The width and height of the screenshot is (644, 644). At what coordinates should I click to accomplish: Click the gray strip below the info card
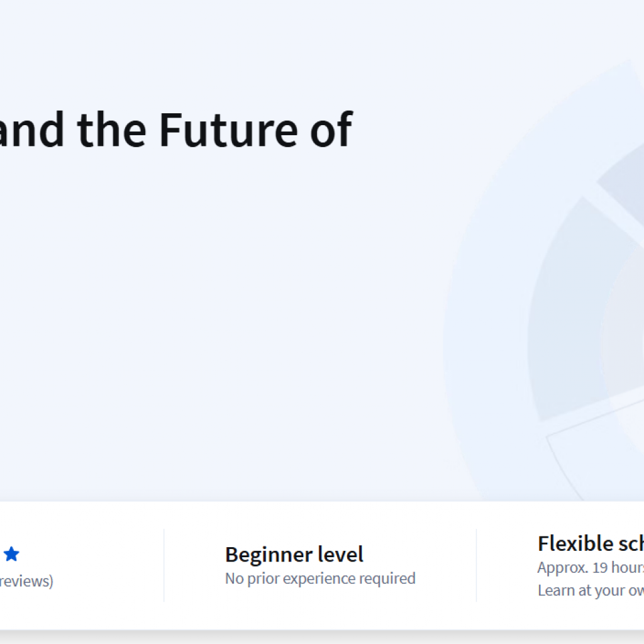(314, 637)
